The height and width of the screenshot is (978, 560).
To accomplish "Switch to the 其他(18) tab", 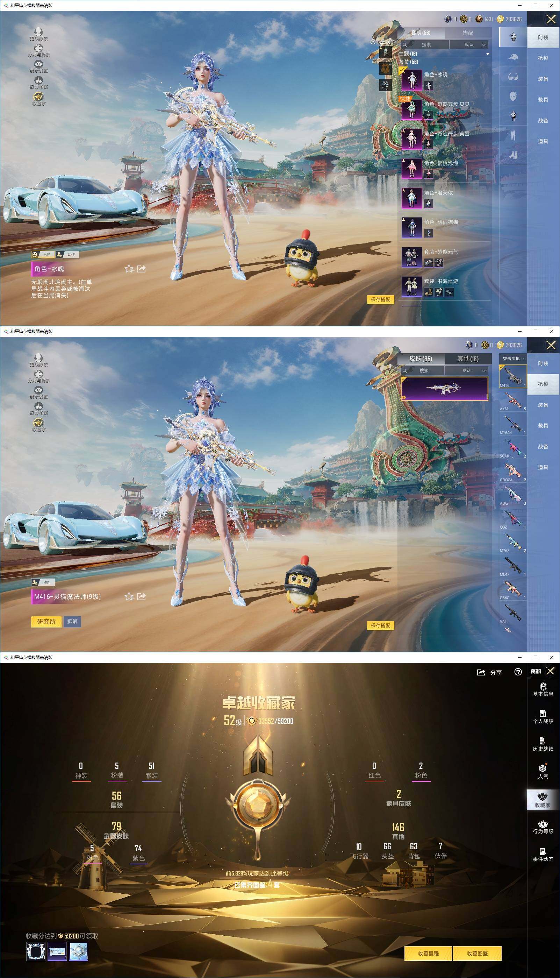I will 468,359.
